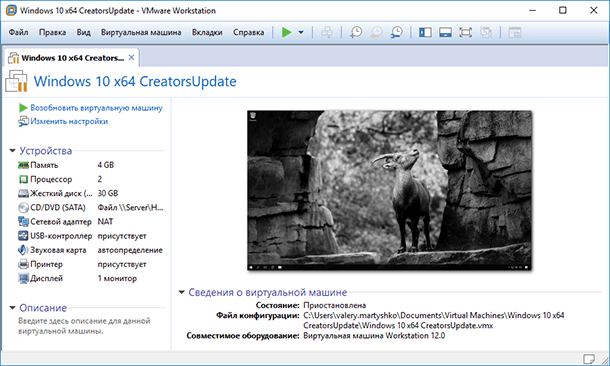Click the 30 GB disk size value

click(107, 193)
